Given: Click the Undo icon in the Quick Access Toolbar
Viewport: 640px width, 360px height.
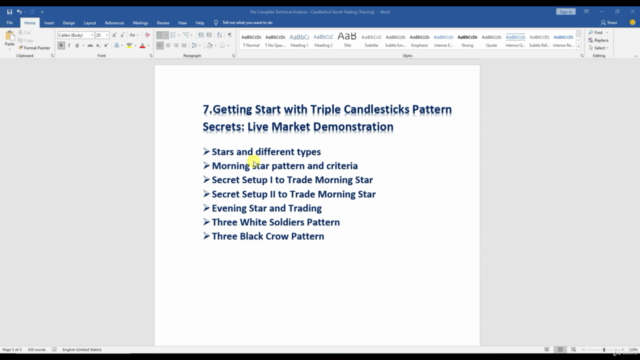Looking at the screenshot, I should pyautogui.click(x=19, y=12).
